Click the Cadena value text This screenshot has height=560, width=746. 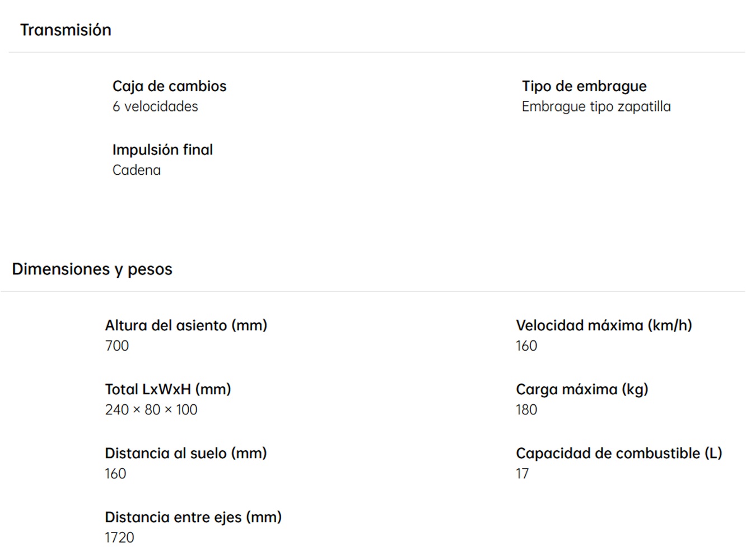(x=136, y=170)
